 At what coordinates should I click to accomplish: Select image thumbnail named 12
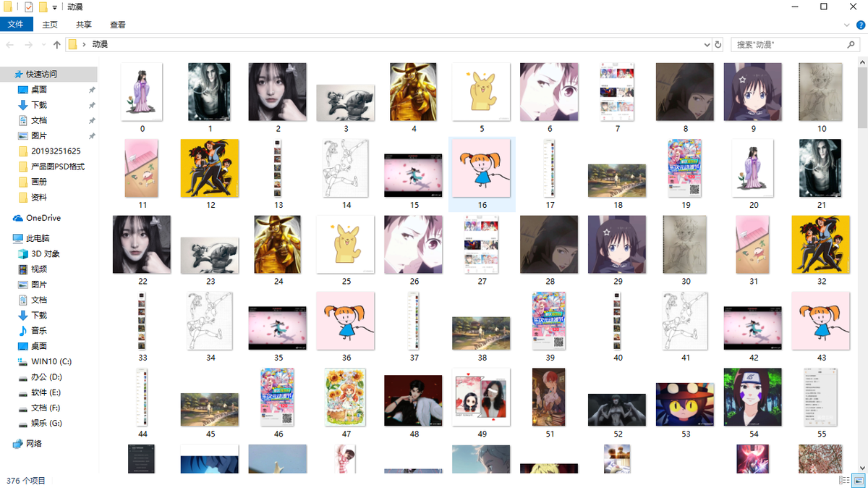coord(210,168)
